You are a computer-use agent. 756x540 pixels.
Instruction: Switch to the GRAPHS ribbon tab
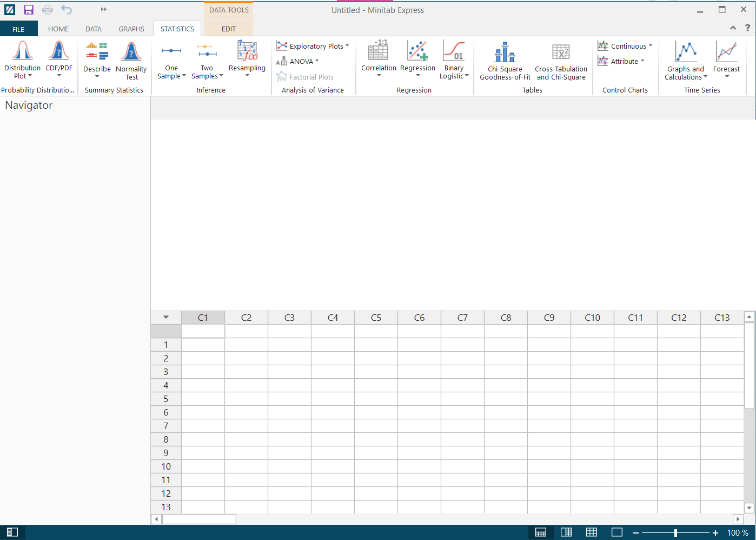click(x=131, y=29)
